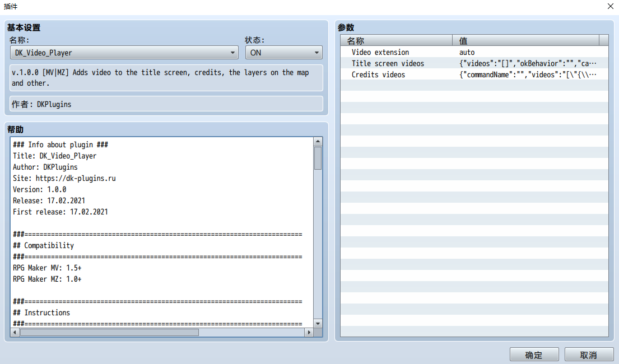Click the Title screen videos JSON value
Viewport: 619px width, 364px height.
click(x=528, y=63)
